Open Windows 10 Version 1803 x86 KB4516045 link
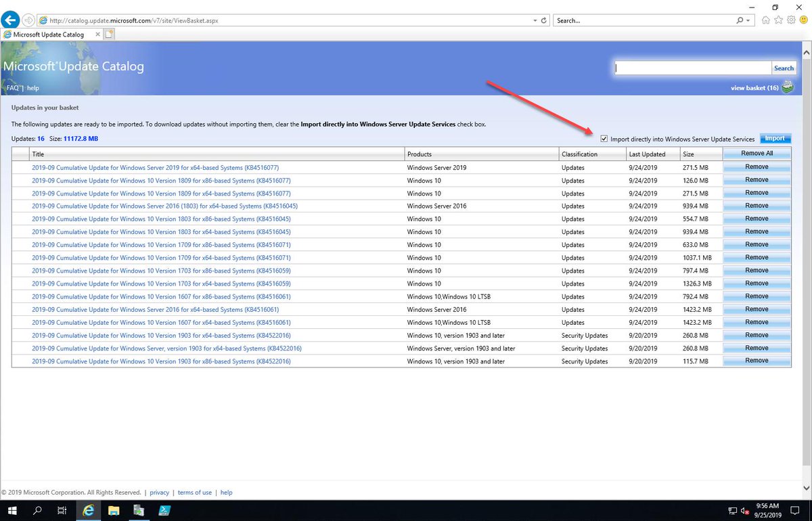 click(161, 219)
